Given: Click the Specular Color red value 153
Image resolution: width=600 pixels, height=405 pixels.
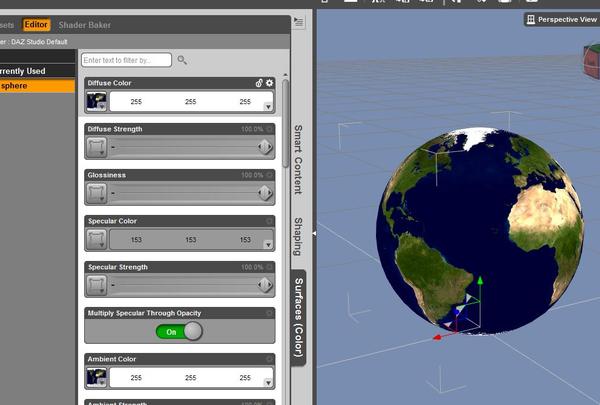Looking at the screenshot, I should 136,240.
